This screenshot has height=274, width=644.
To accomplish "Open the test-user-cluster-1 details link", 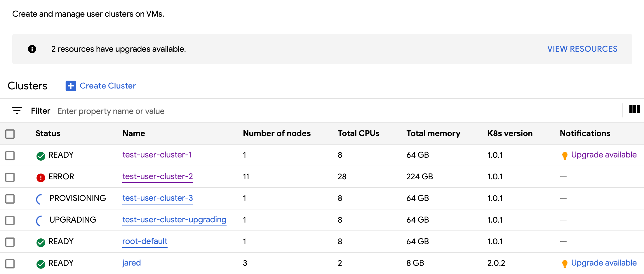I will [x=157, y=155].
